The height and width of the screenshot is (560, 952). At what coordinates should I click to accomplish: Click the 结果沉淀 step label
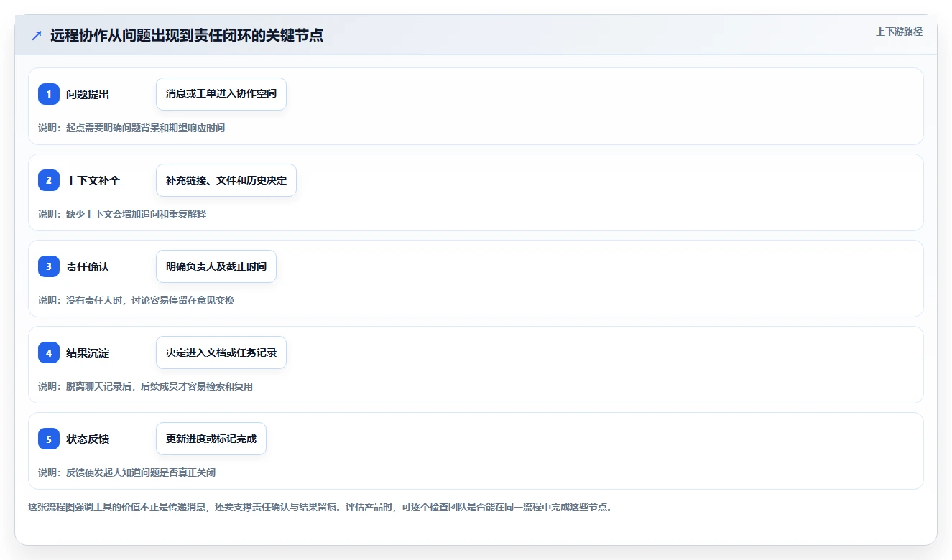click(88, 353)
